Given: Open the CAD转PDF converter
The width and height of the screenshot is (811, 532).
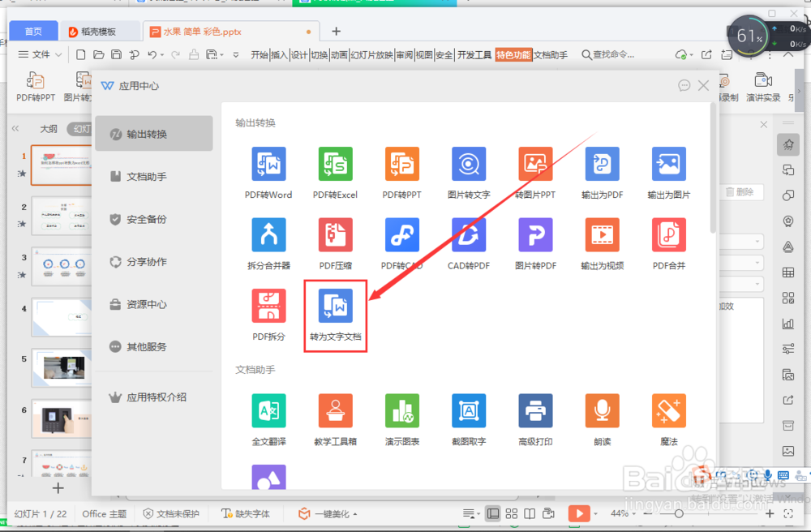Looking at the screenshot, I should pos(469,243).
